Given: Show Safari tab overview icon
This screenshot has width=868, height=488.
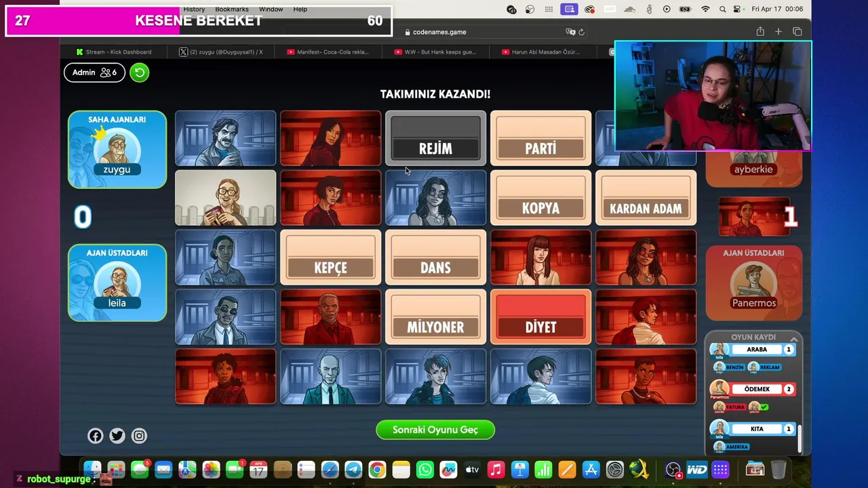Looking at the screenshot, I should pyautogui.click(x=797, y=32).
